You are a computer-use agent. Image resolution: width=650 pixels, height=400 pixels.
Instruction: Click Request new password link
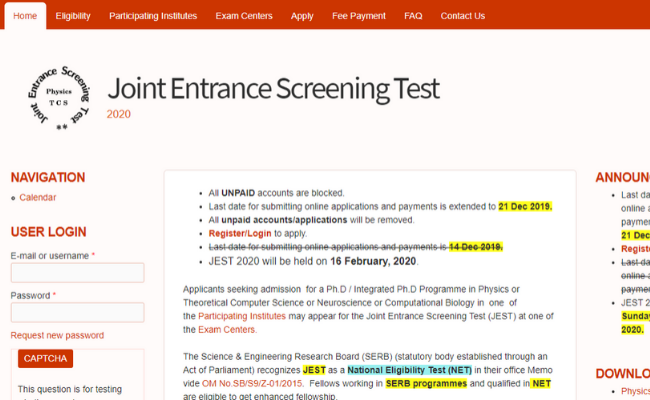(57, 335)
